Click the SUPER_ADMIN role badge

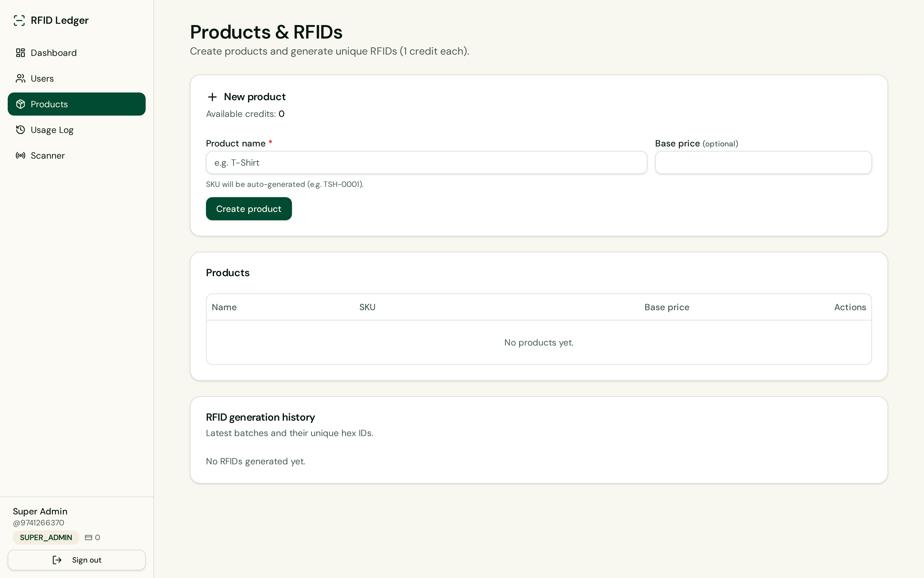point(46,538)
